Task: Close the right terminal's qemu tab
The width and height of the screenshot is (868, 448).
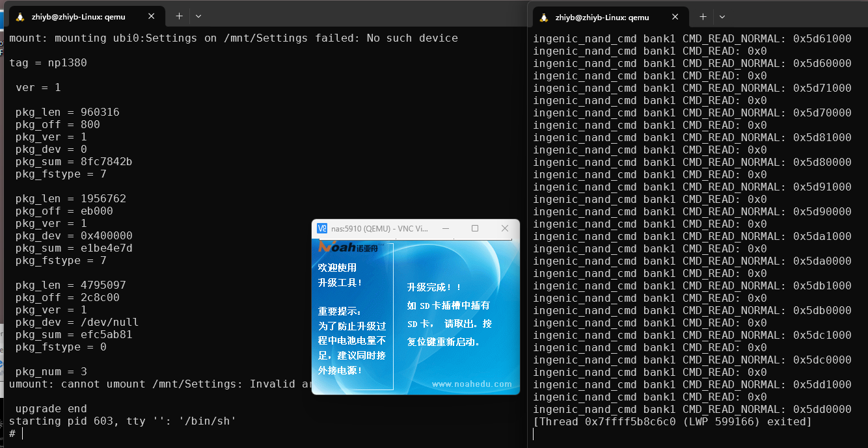Action: [x=675, y=18]
